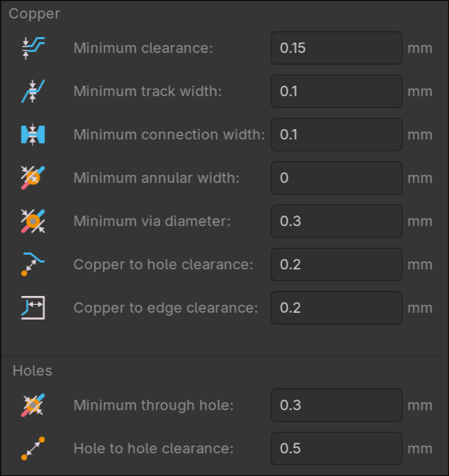Click the Minimum annular width icon
This screenshot has width=449, height=476.
33,178
